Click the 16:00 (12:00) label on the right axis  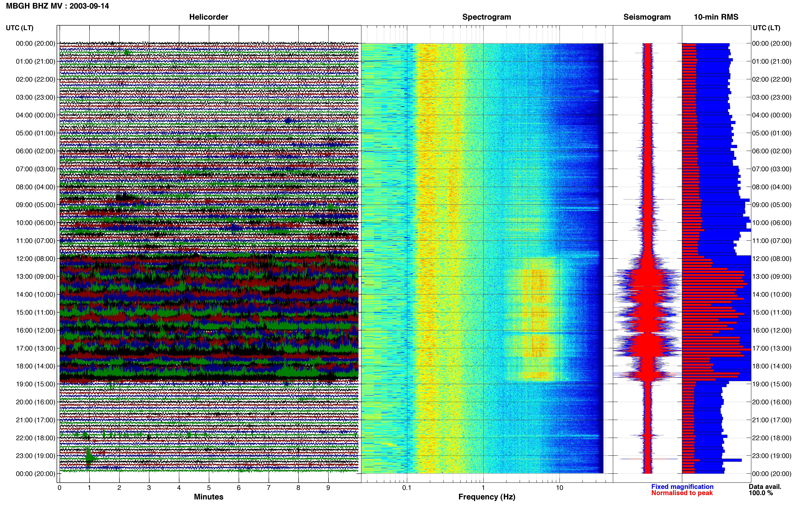coord(772,330)
